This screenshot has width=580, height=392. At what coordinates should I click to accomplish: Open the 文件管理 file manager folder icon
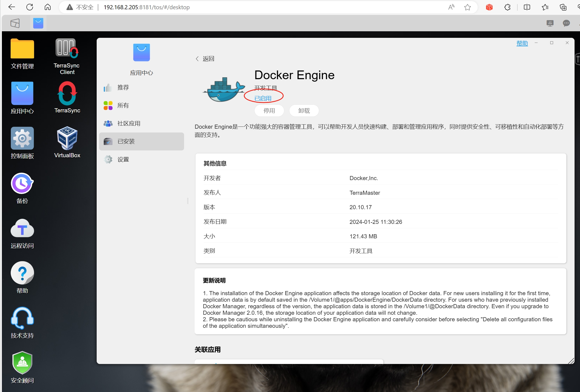coord(22,49)
